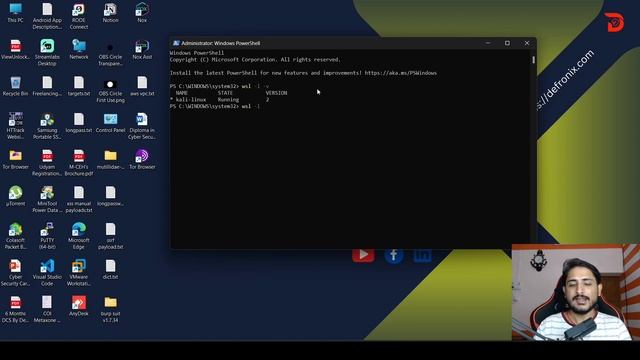Open Samsung Portable SSD shortcut
This screenshot has height=360, width=640.
[x=47, y=126]
